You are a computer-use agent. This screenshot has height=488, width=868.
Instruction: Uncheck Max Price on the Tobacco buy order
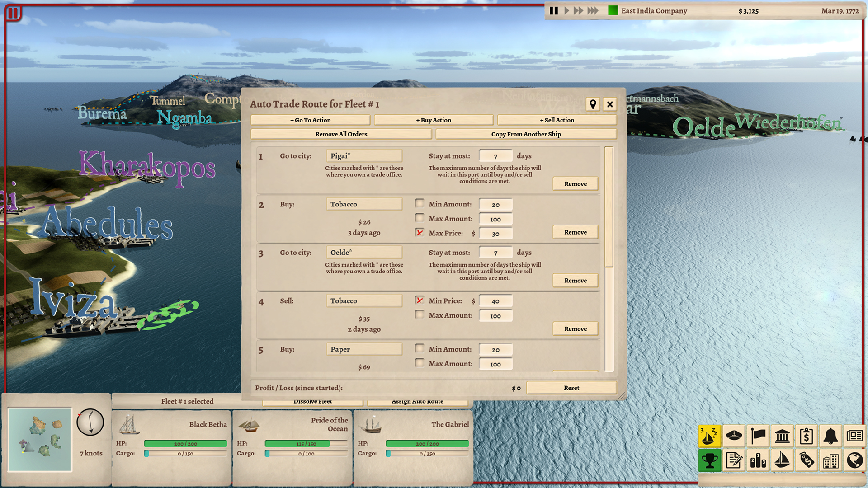(420, 232)
